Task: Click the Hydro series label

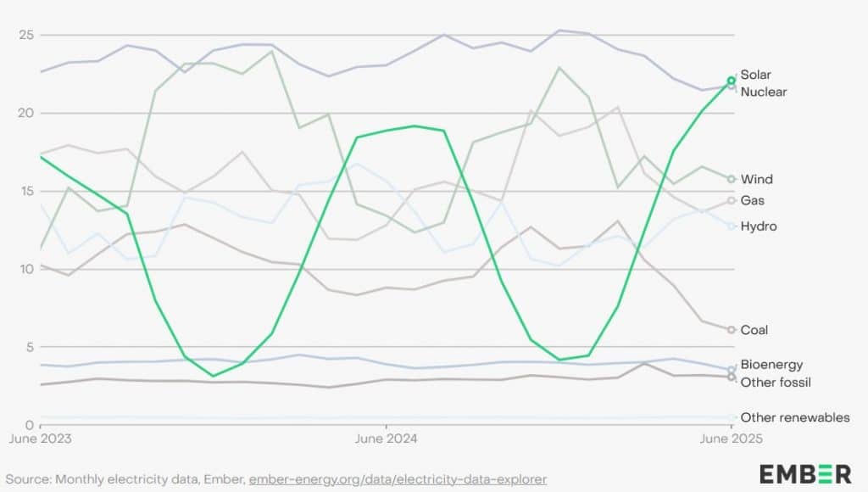Action: tap(758, 226)
